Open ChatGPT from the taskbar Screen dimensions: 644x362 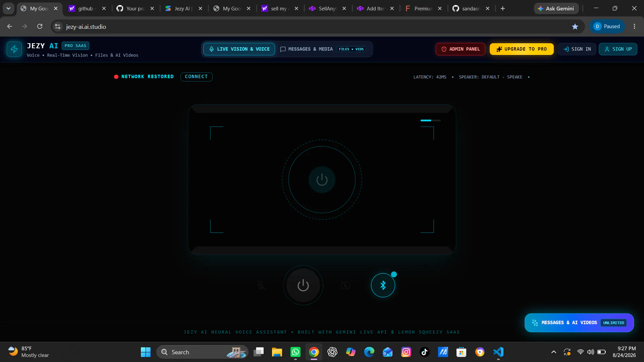coord(332,352)
